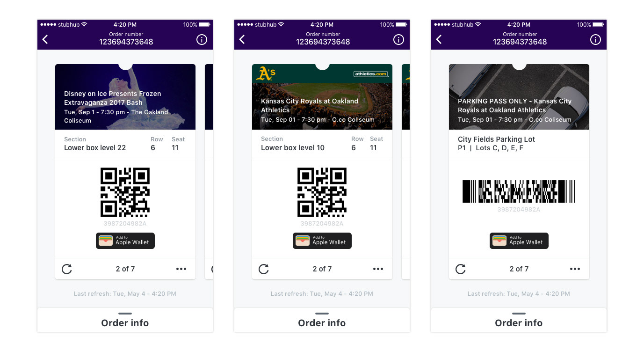Open info icon on the Disney ticket screen

point(202,40)
